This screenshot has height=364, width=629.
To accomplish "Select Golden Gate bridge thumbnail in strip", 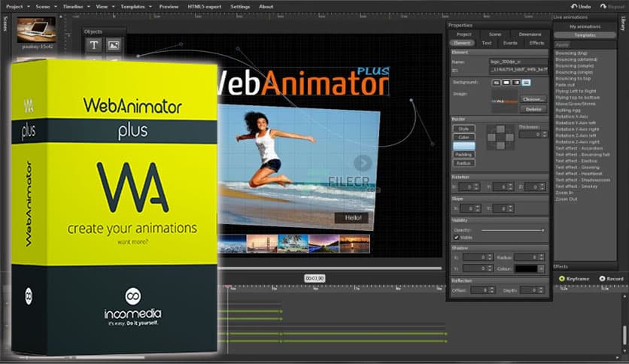I will (x=262, y=244).
